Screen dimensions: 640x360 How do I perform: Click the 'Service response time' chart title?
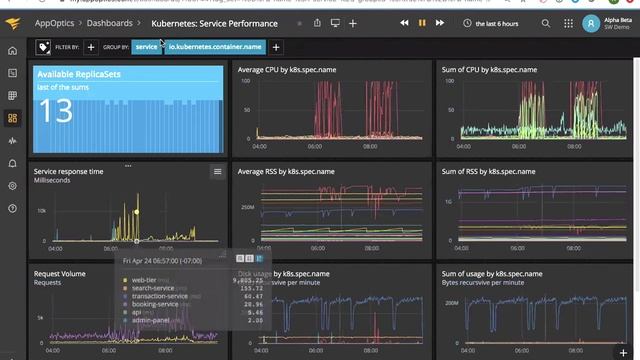tap(69, 172)
